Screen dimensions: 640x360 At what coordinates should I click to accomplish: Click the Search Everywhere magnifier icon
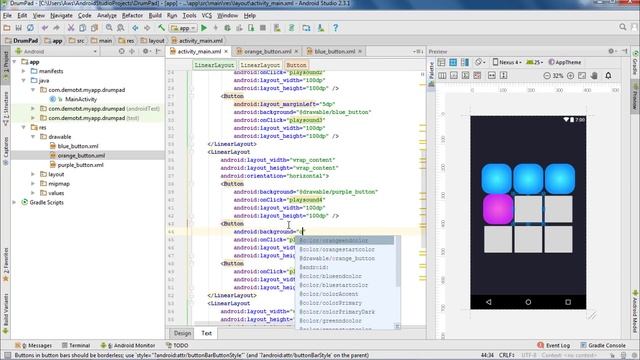click(x=623, y=27)
